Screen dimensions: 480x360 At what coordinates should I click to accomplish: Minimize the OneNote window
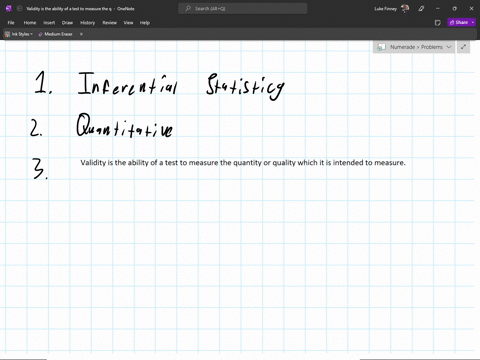pos(438,9)
